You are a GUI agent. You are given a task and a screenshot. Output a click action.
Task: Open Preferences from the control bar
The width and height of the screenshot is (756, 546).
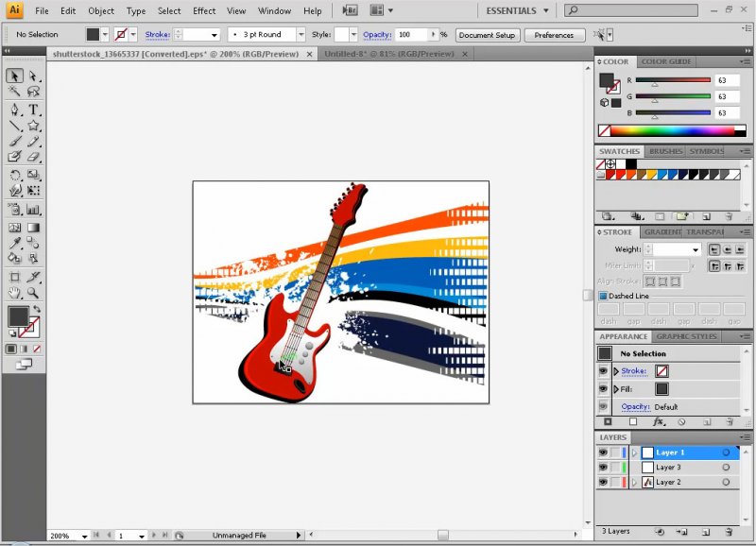554,35
